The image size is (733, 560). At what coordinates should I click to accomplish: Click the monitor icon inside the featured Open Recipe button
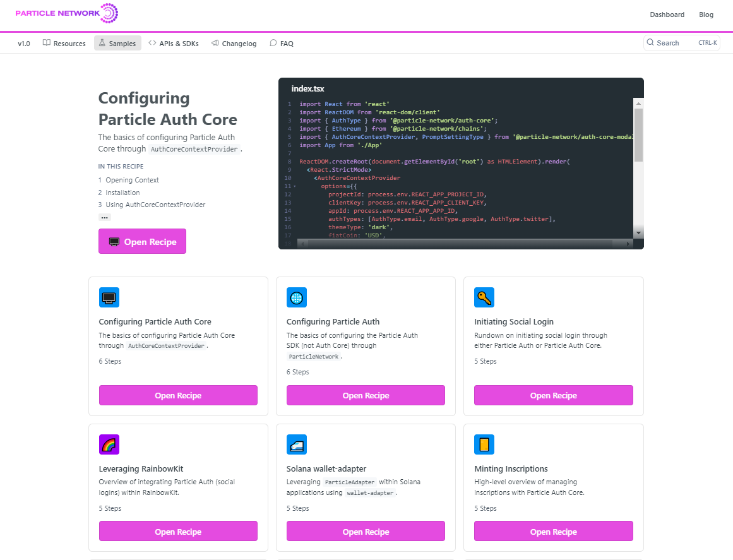pyautogui.click(x=114, y=242)
